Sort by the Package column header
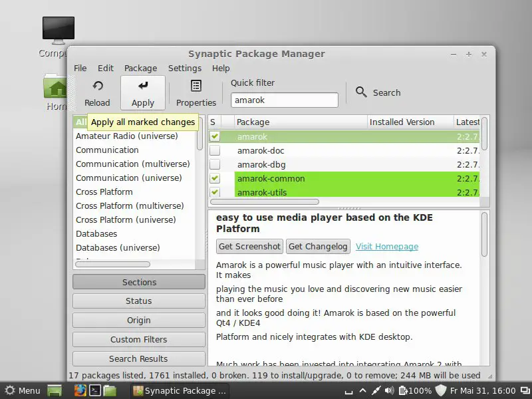 point(301,122)
